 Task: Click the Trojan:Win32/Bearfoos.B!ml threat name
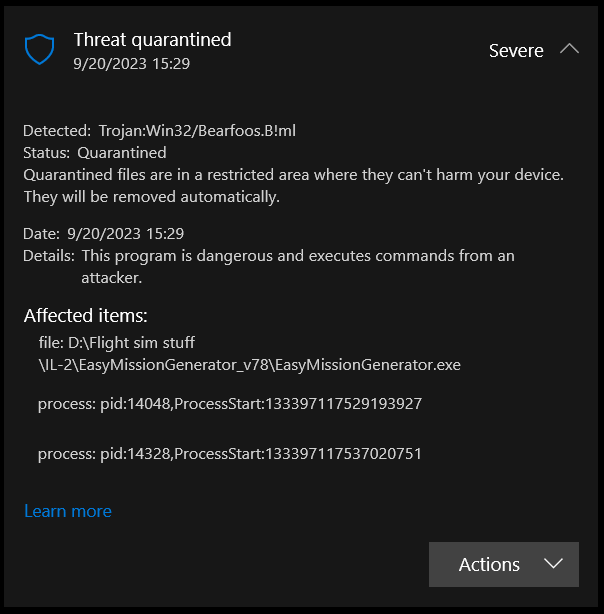[197, 131]
